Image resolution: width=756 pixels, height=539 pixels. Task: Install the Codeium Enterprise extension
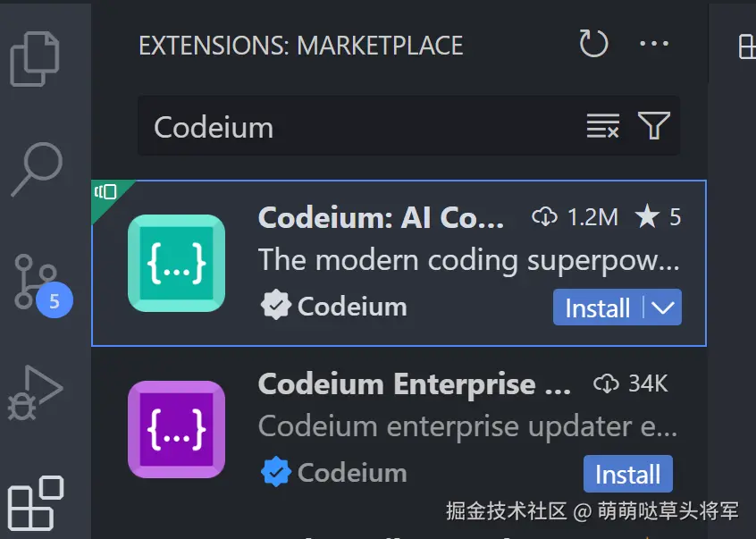tap(627, 474)
